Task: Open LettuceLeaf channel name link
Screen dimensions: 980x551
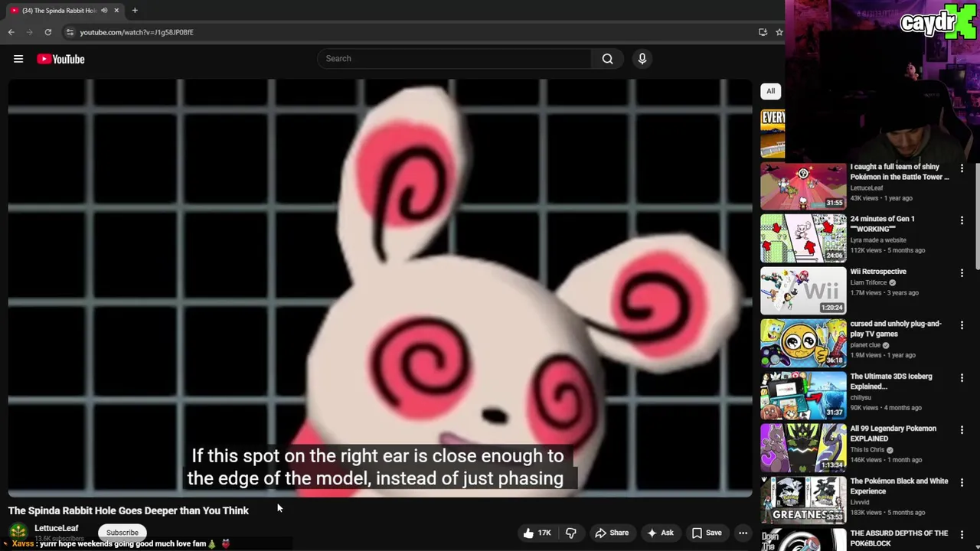Action: click(56, 528)
